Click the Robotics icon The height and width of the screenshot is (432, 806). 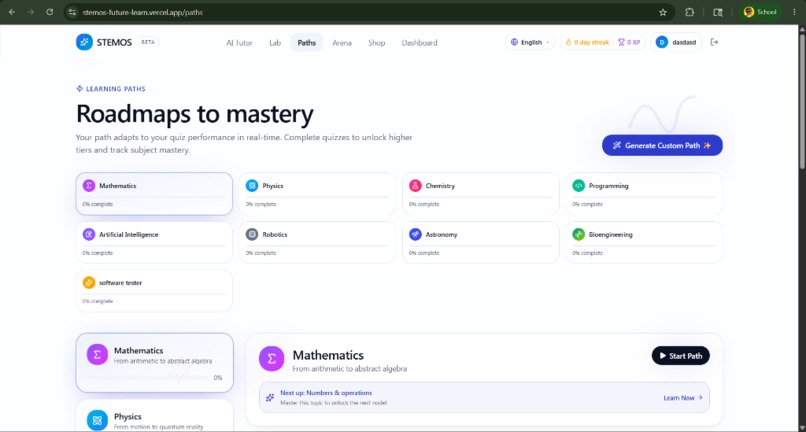(252, 235)
